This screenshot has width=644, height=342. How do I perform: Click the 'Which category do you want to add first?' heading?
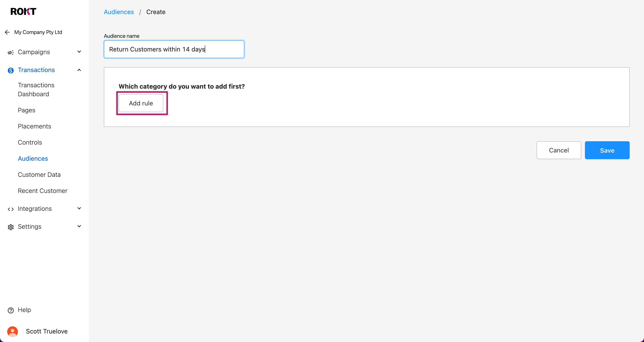[x=182, y=86]
